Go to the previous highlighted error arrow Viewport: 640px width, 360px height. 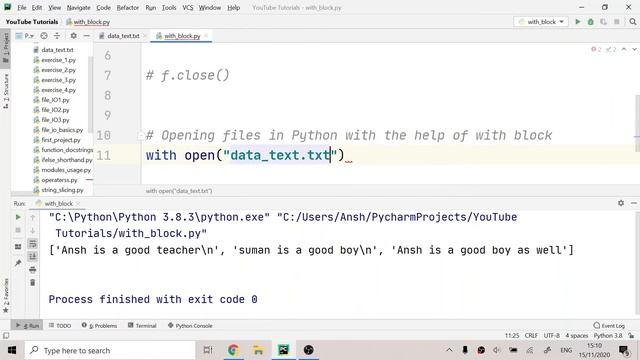(x=624, y=49)
